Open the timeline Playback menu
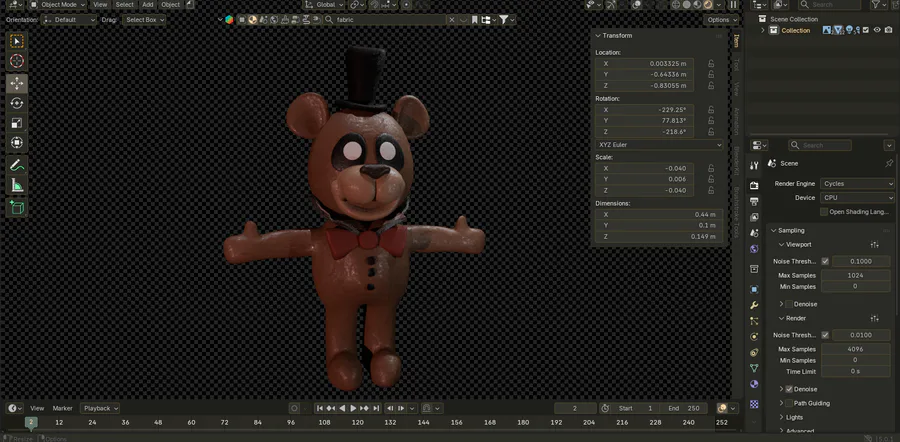Image resolution: width=900 pixels, height=442 pixels. (99, 408)
